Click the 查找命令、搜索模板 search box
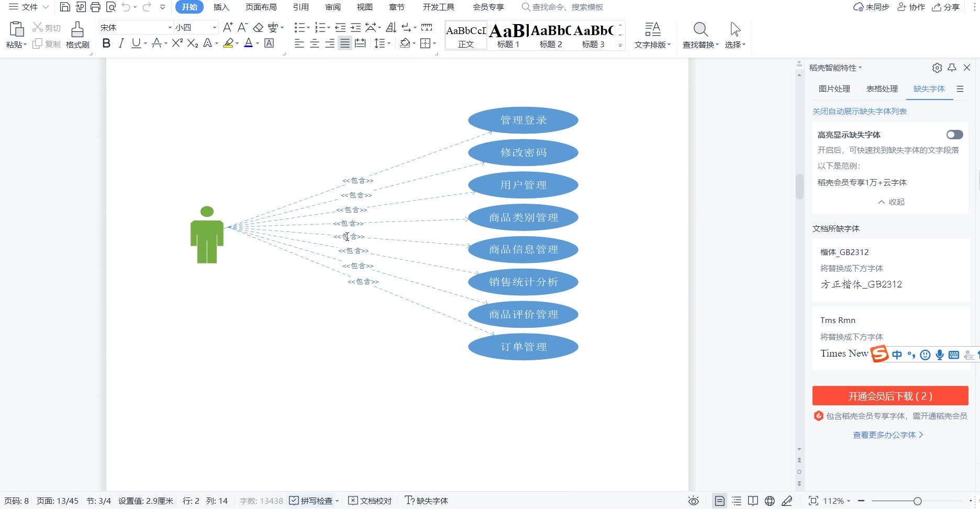The height and width of the screenshot is (509, 980). pyautogui.click(x=562, y=7)
